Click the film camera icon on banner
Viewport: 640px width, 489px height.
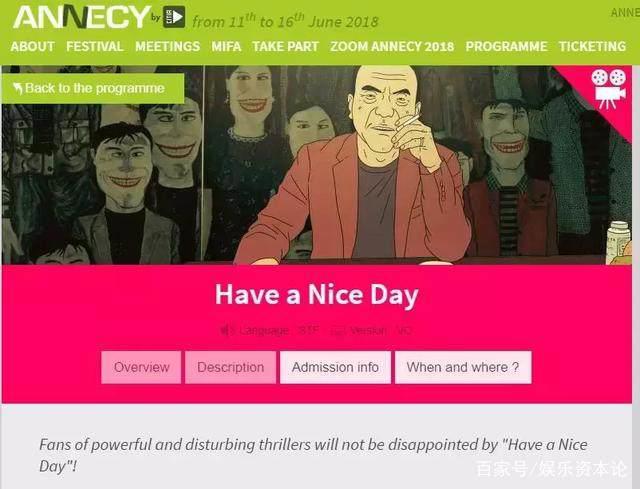[608, 89]
